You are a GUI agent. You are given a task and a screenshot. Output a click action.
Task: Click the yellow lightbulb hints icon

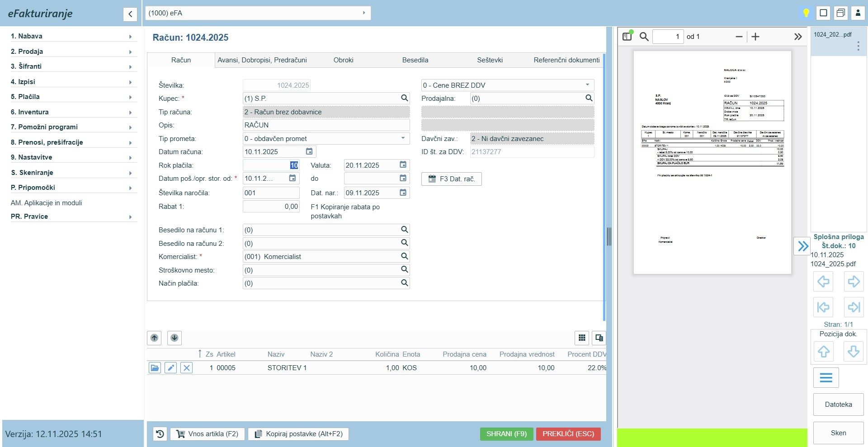(806, 13)
